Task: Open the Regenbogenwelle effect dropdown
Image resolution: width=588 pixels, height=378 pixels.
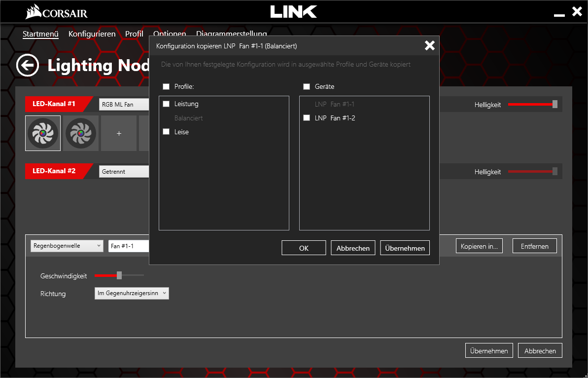Action: (67, 246)
